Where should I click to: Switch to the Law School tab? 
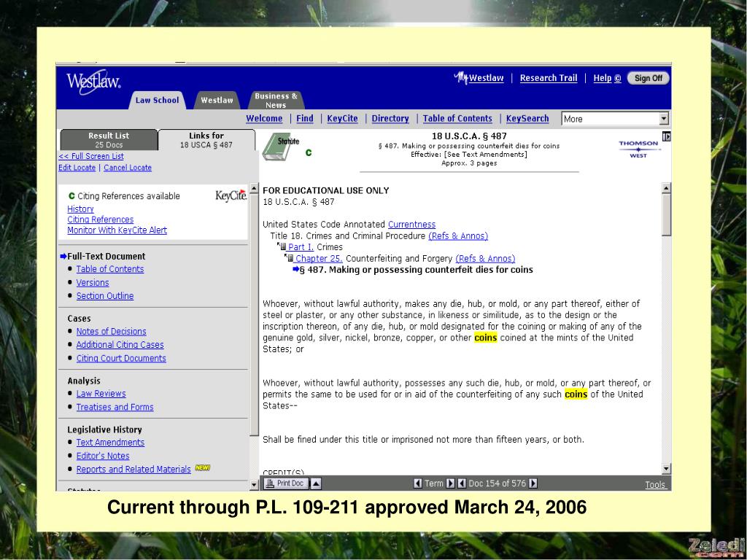(158, 100)
